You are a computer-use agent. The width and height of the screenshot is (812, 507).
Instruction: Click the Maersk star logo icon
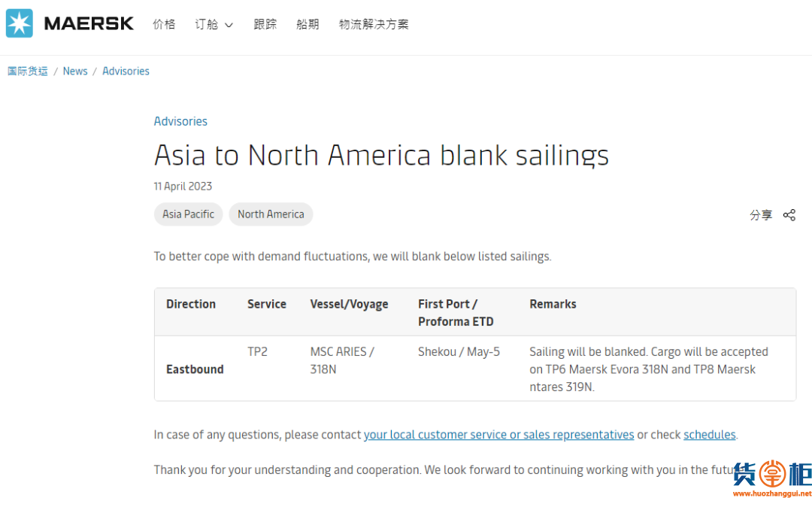point(20,23)
